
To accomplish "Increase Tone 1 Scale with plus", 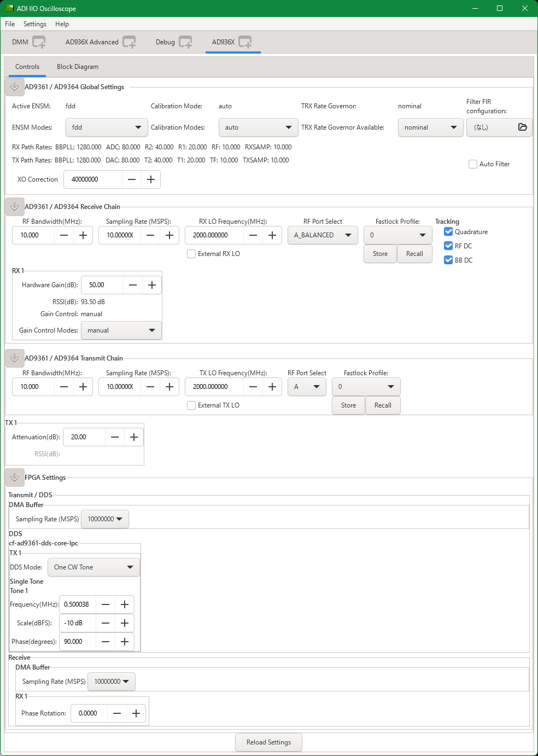I will (125, 623).
